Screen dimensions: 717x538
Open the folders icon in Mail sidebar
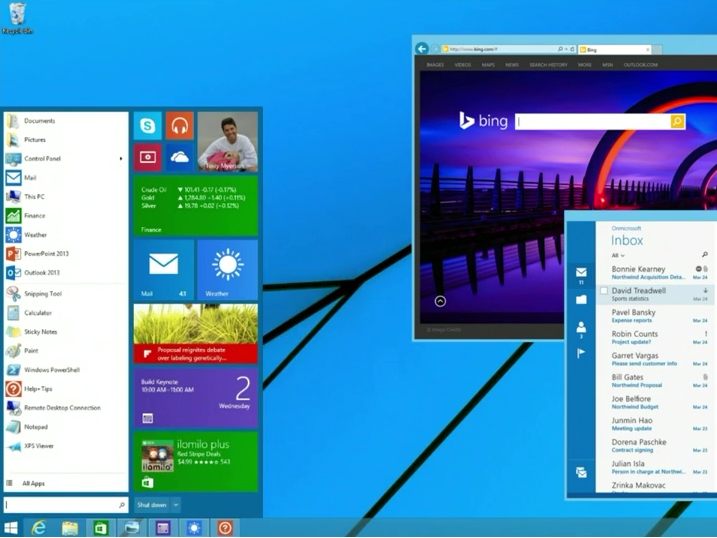tap(581, 300)
